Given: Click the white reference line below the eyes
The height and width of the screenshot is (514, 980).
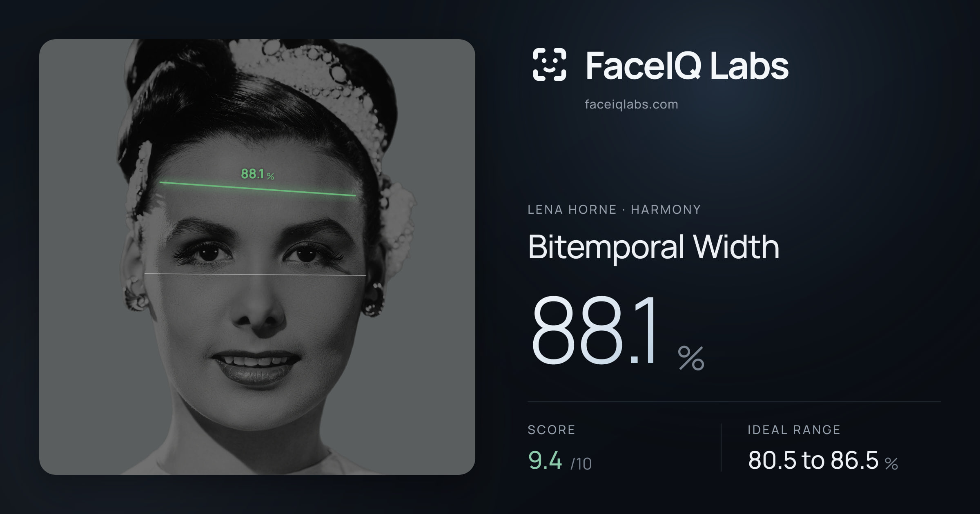Looking at the screenshot, I should [255, 275].
